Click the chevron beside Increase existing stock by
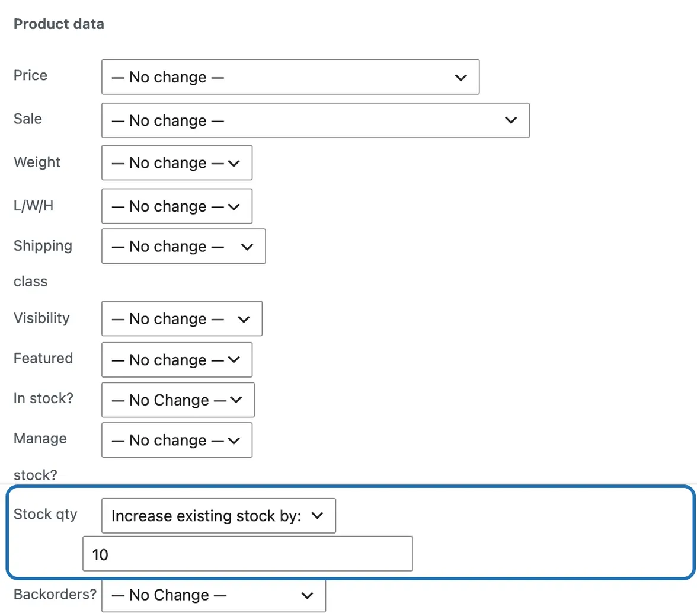Viewport: 697px width, 616px height. pyautogui.click(x=318, y=516)
